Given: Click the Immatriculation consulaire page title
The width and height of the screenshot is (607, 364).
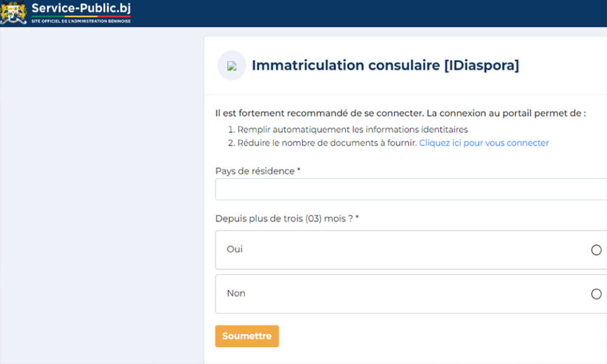Looking at the screenshot, I should pyautogui.click(x=384, y=65).
